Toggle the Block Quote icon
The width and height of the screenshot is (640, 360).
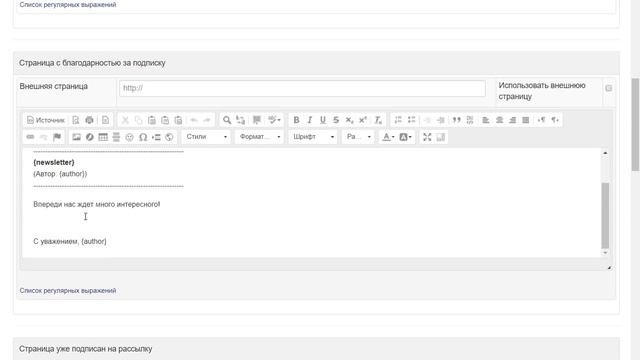[456, 120]
